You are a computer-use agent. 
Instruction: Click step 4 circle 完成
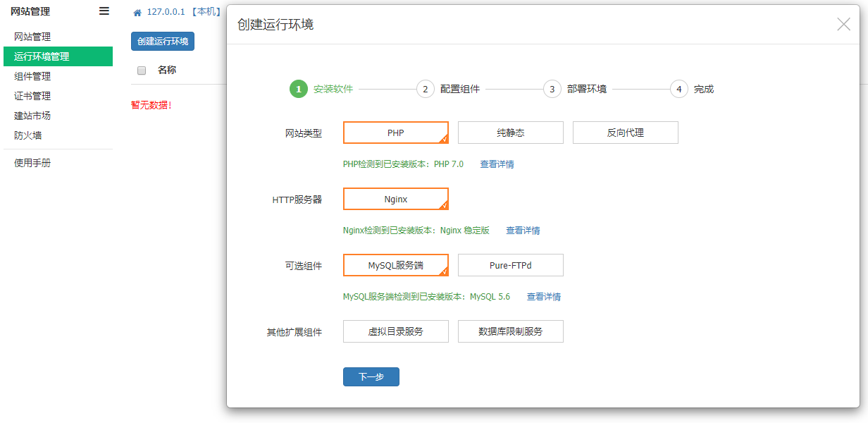click(x=679, y=89)
